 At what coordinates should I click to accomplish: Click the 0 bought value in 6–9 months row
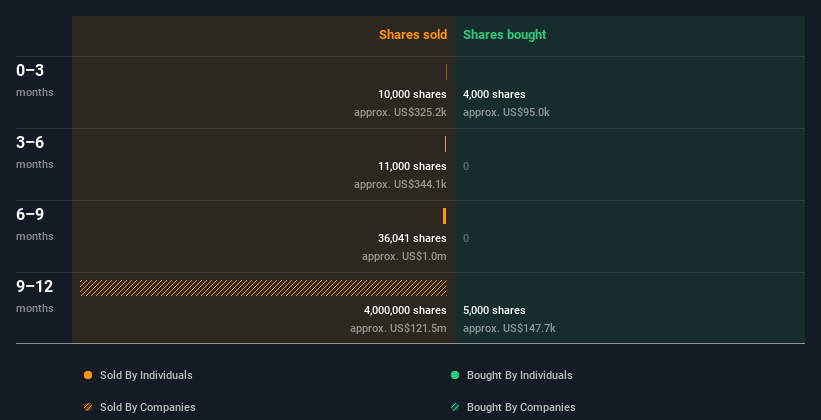pos(466,238)
